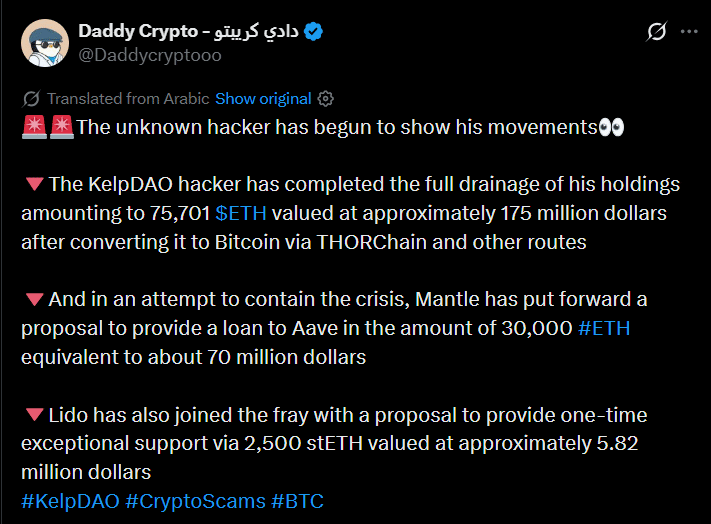
Task: Click the first red siren emoji
Action: [x=33, y=127]
